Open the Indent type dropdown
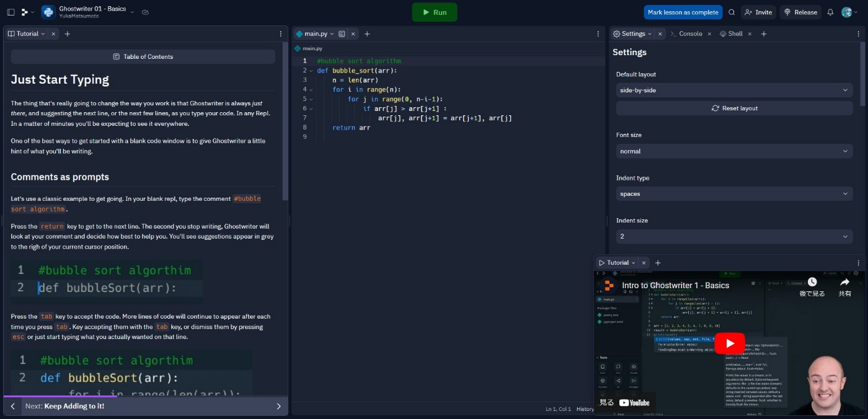 point(734,193)
